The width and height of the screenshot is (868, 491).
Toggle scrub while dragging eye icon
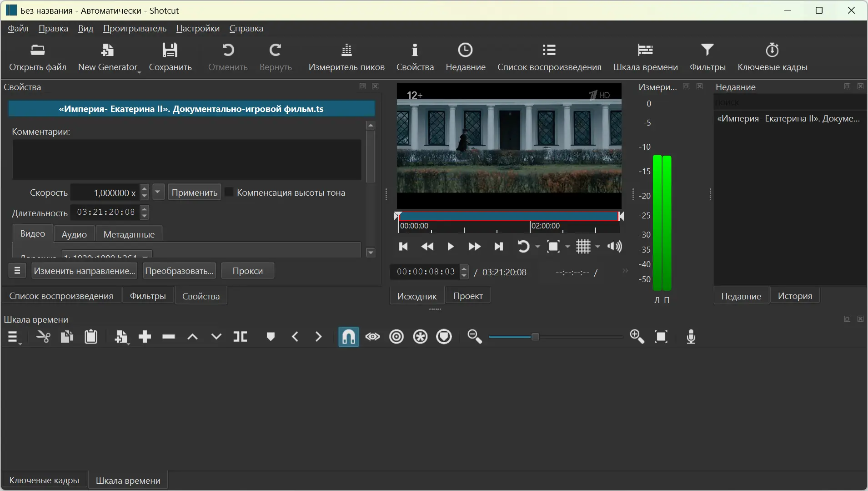372,337
